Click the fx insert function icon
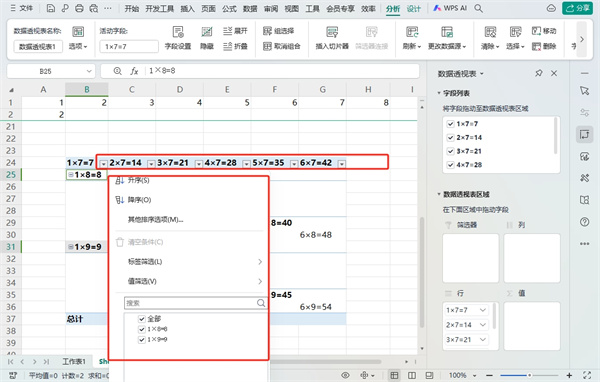This screenshot has width=600, height=382. pyautogui.click(x=134, y=71)
